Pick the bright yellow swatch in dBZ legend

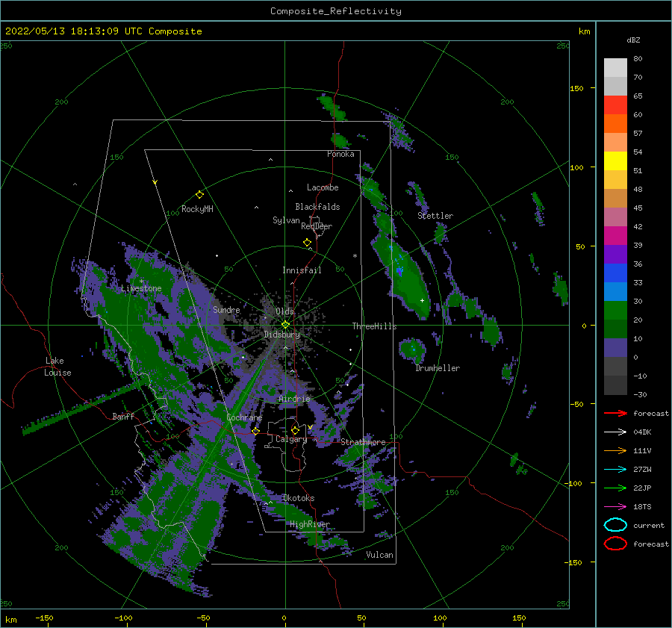click(x=615, y=161)
